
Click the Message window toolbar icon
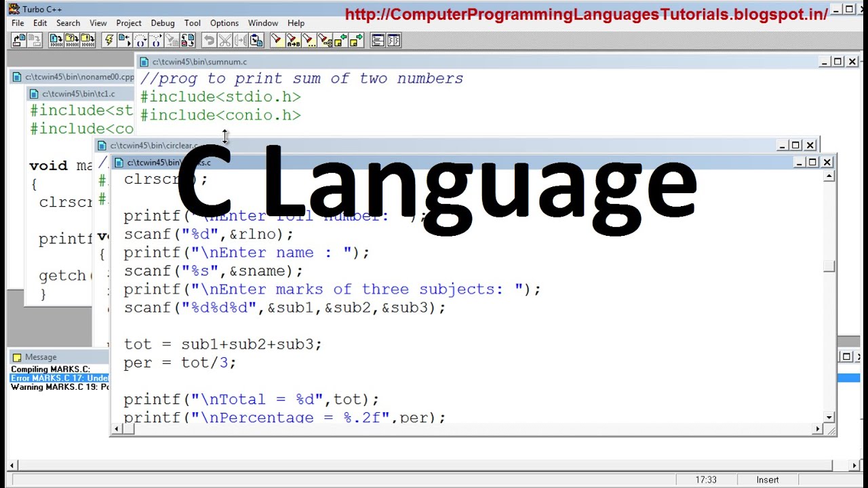coord(393,41)
